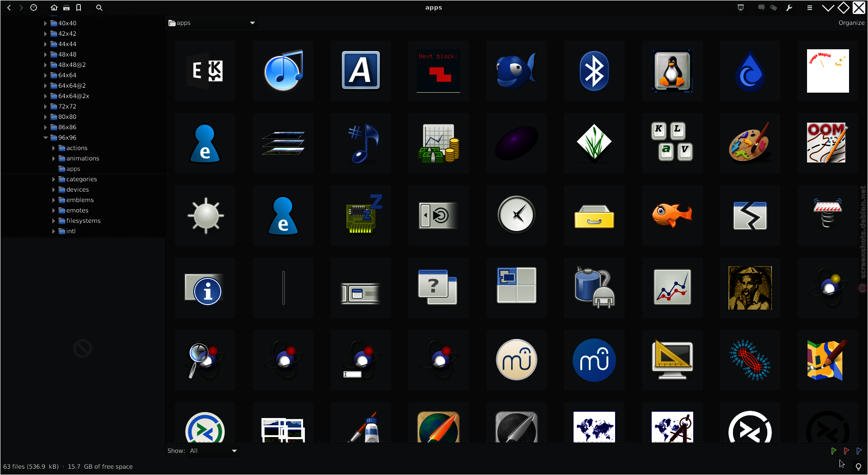The width and height of the screenshot is (868, 475).
Task: Open the tag label tool
Action: tap(774, 8)
